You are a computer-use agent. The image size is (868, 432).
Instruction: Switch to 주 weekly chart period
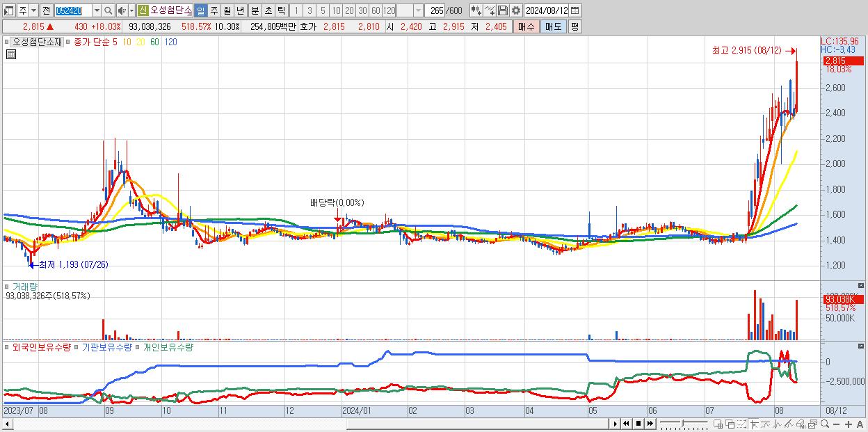pyautogui.click(x=214, y=10)
